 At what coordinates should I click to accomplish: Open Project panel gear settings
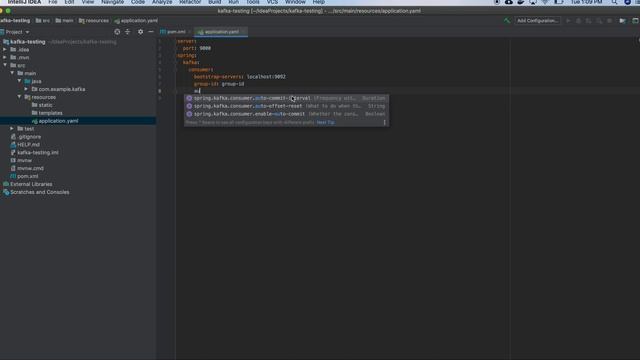[x=140, y=31]
